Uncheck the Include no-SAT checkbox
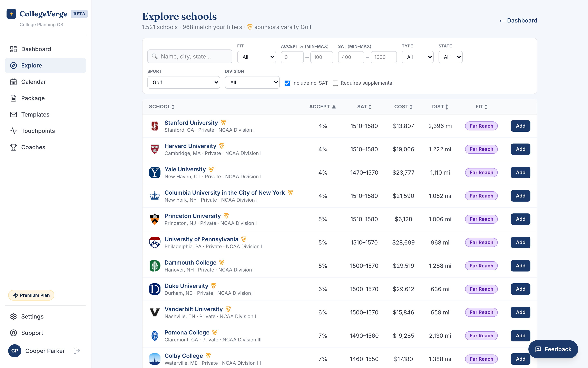Viewport: 588px width, 368px height. point(287,83)
